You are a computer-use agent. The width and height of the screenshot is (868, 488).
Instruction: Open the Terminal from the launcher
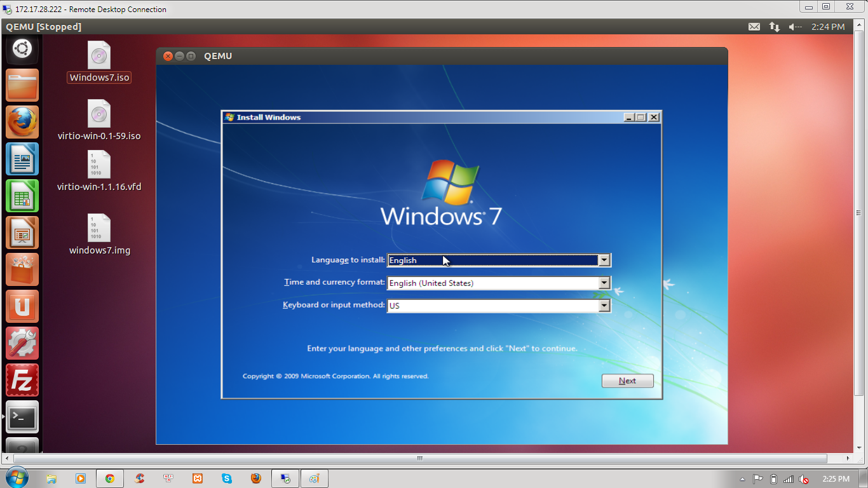22,417
